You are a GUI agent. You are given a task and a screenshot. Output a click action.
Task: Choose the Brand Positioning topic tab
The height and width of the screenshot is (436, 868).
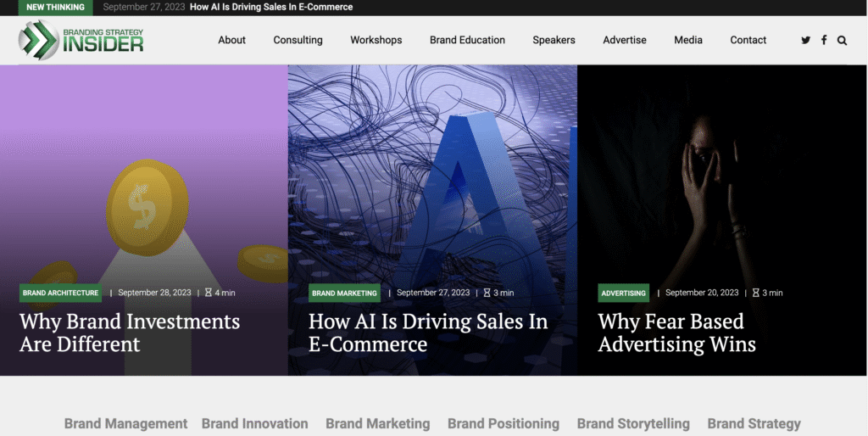click(x=504, y=423)
